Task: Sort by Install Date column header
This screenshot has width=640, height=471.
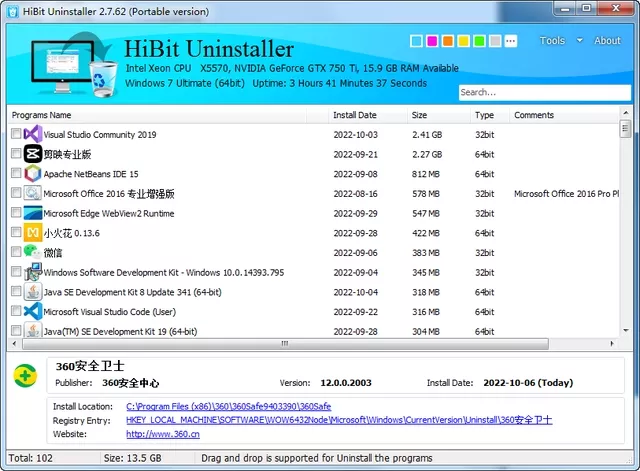Action: coord(367,115)
